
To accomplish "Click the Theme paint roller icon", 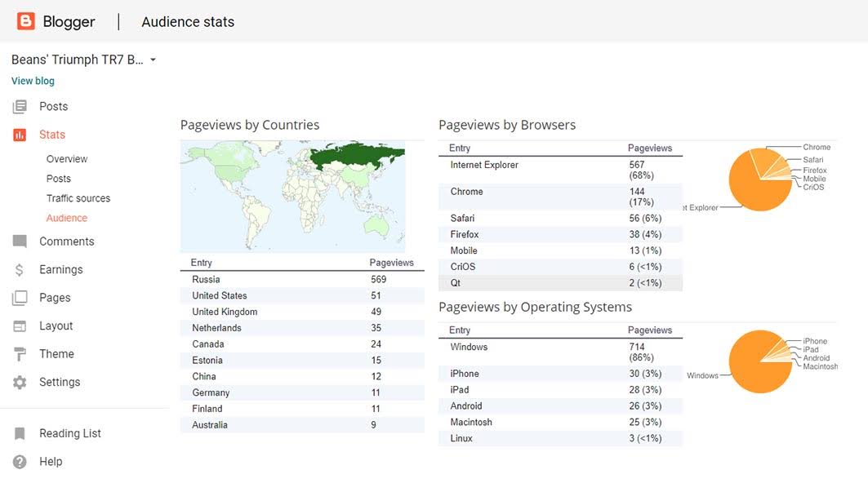I will 20,354.
